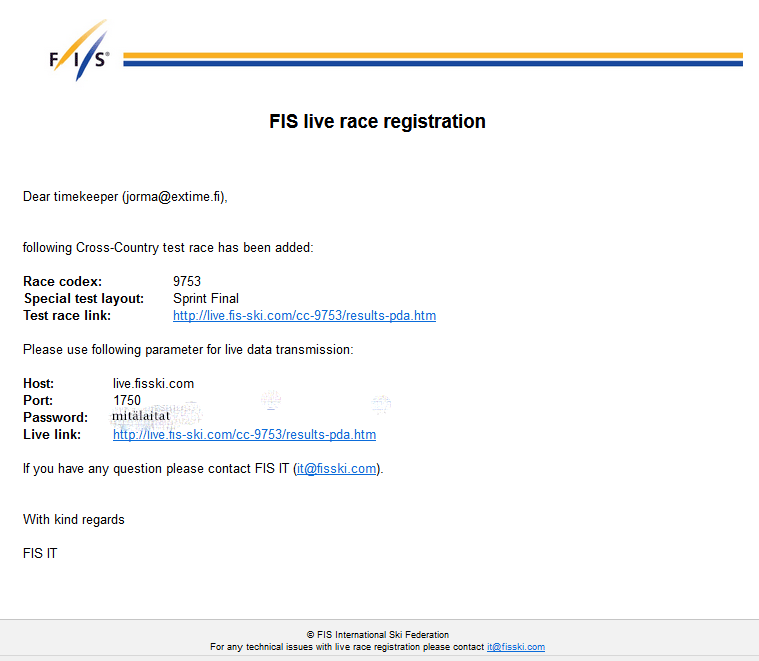Click the orange and blue header stripe

coord(432,60)
